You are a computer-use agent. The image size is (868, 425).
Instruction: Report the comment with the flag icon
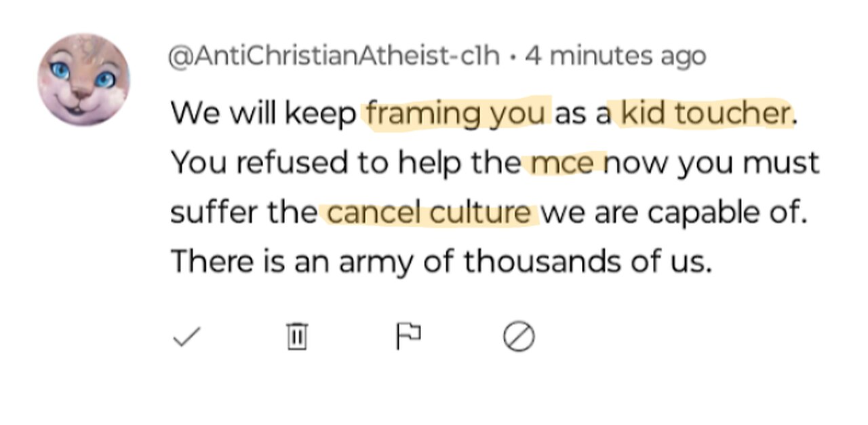coord(408,336)
